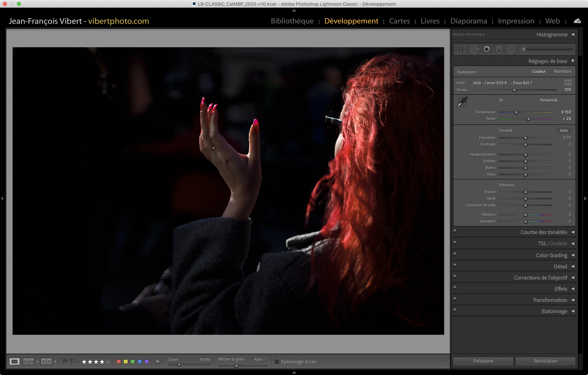The width and height of the screenshot is (588, 375).
Task: Choose the Red Eye Correction tool
Action: coord(487,49)
